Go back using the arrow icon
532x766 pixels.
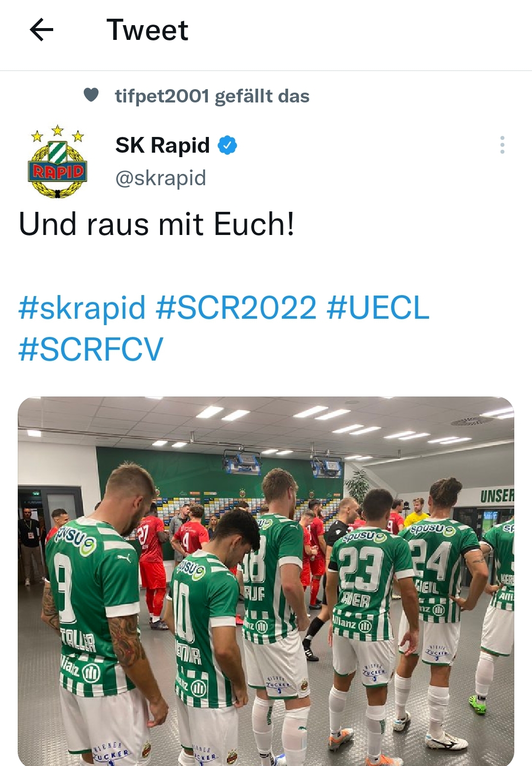pyautogui.click(x=41, y=30)
